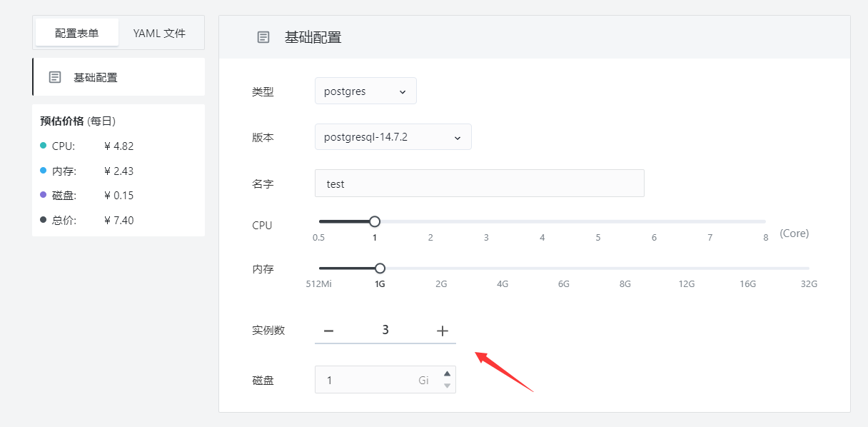This screenshot has height=427, width=868.
Task: Click the 磁盘 size input field
Action: [x=380, y=380]
